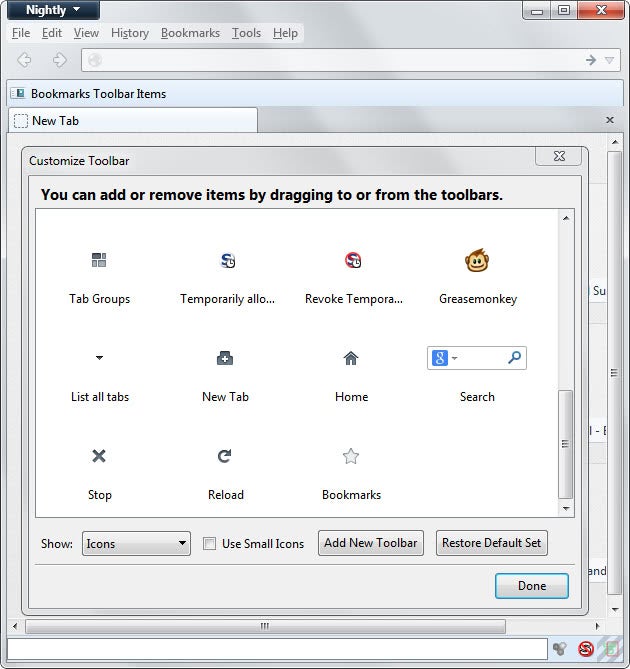Click the Temporarily allow NoScript icon

tap(228, 260)
